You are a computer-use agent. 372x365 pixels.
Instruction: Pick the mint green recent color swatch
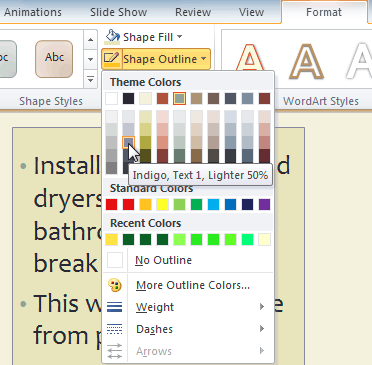(x=248, y=239)
